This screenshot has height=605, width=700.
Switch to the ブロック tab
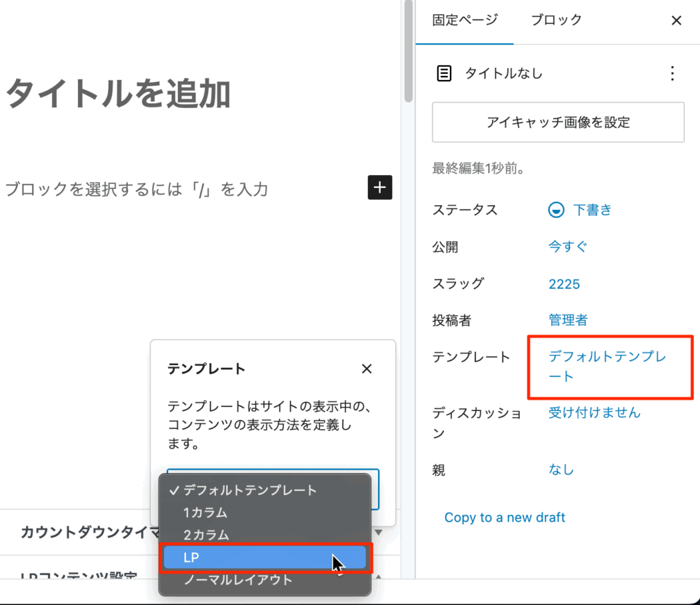(x=556, y=20)
